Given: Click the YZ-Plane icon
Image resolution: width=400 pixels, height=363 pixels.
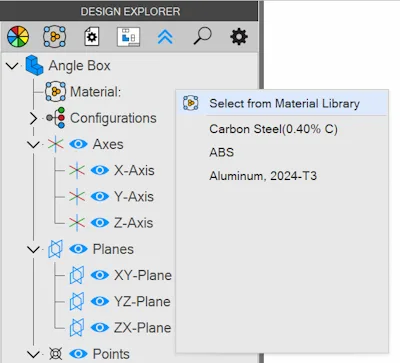Looking at the screenshot, I should 77,301.
